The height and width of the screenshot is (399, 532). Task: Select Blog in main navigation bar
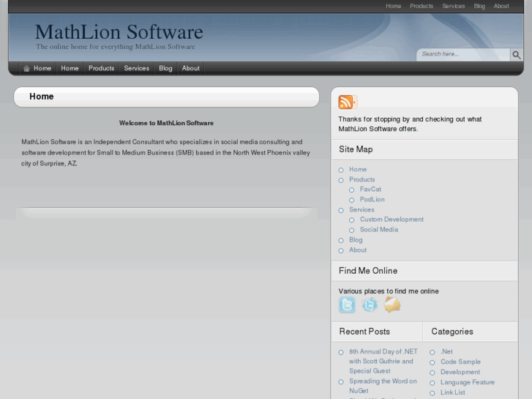click(x=165, y=68)
